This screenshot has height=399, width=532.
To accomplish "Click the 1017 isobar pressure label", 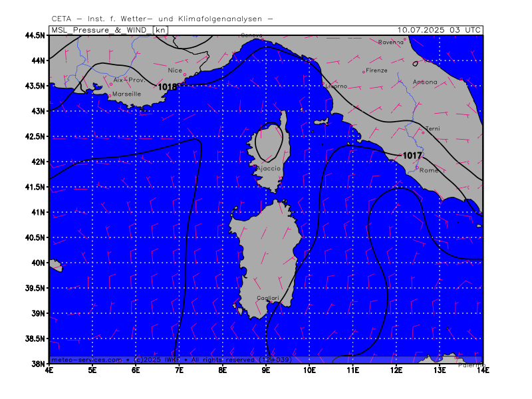I will point(412,156).
